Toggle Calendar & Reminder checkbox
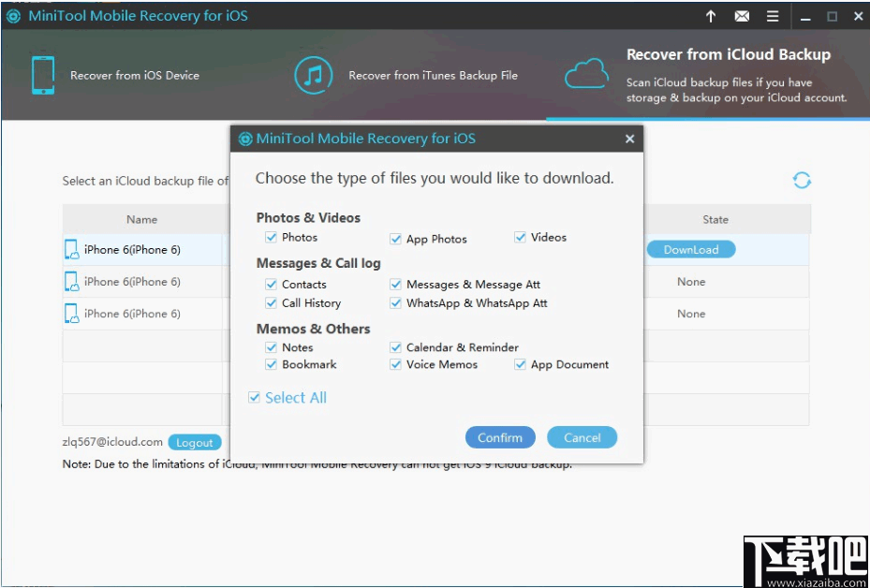The height and width of the screenshot is (588, 870). click(x=395, y=347)
